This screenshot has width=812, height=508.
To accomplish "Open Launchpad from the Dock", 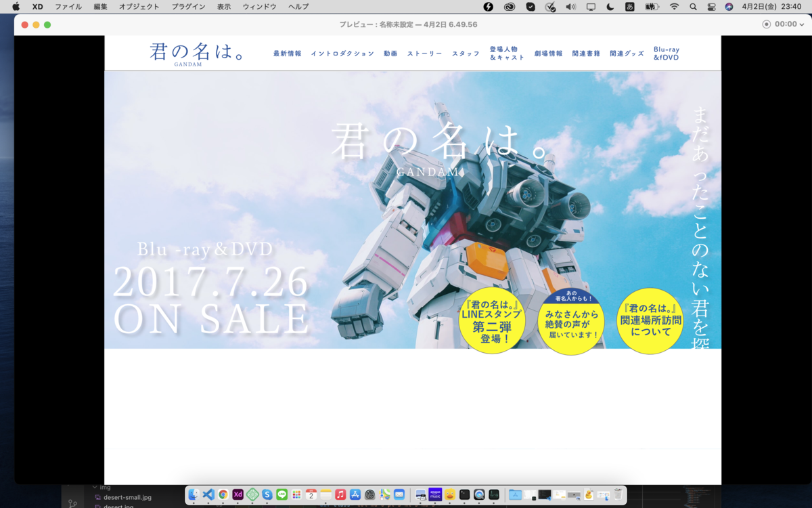I will pyautogui.click(x=296, y=494).
